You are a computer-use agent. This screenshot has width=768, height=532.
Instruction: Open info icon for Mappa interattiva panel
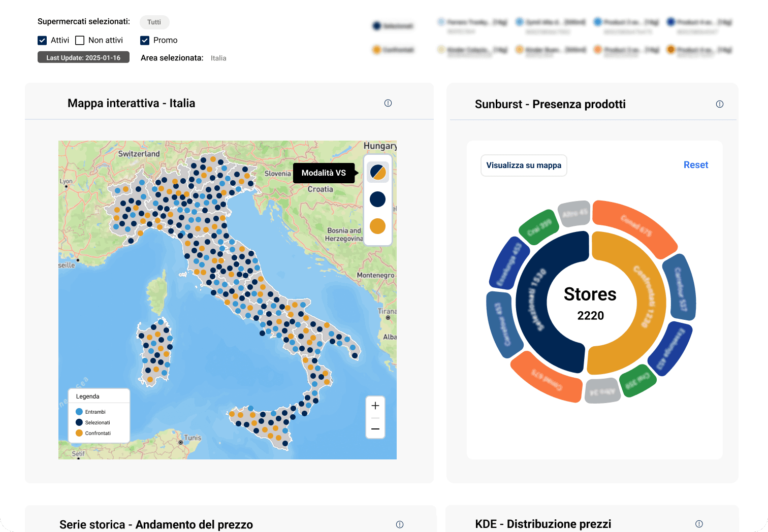[x=388, y=103]
